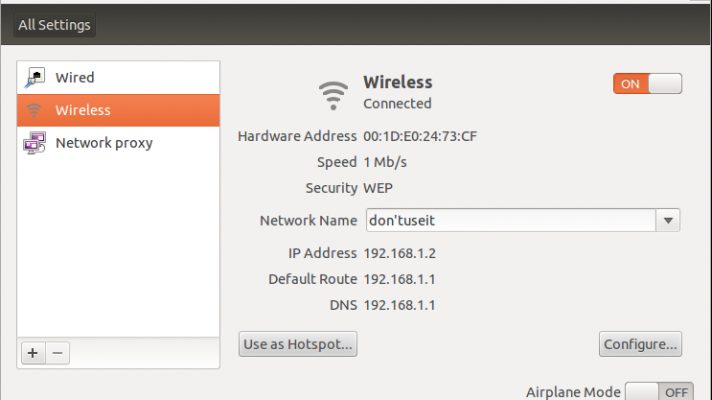This screenshot has width=712, height=400.
Task: Click the don'tuseit network name field
Action: coord(508,220)
